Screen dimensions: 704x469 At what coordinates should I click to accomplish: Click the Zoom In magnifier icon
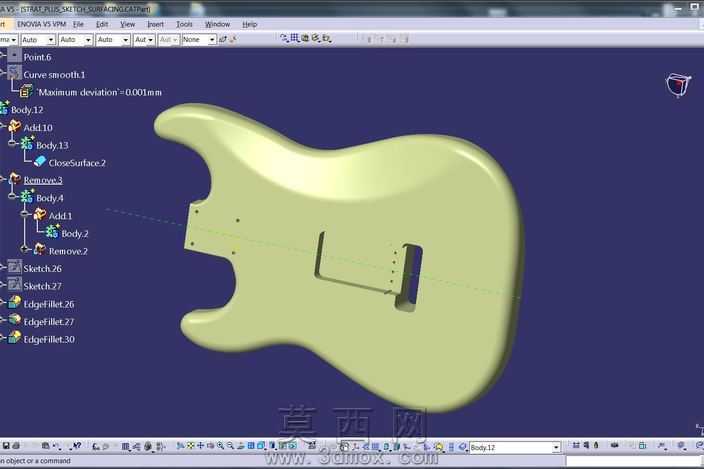click(x=220, y=446)
